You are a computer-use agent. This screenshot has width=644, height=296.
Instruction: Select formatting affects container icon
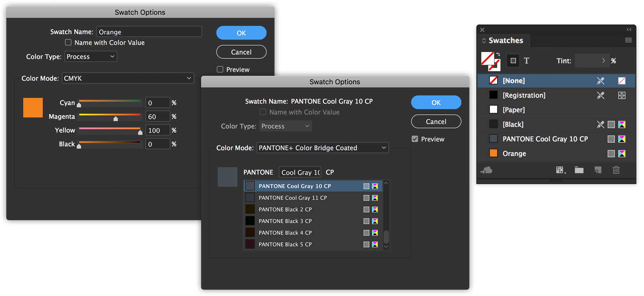pyautogui.click(x=513, y=61)
